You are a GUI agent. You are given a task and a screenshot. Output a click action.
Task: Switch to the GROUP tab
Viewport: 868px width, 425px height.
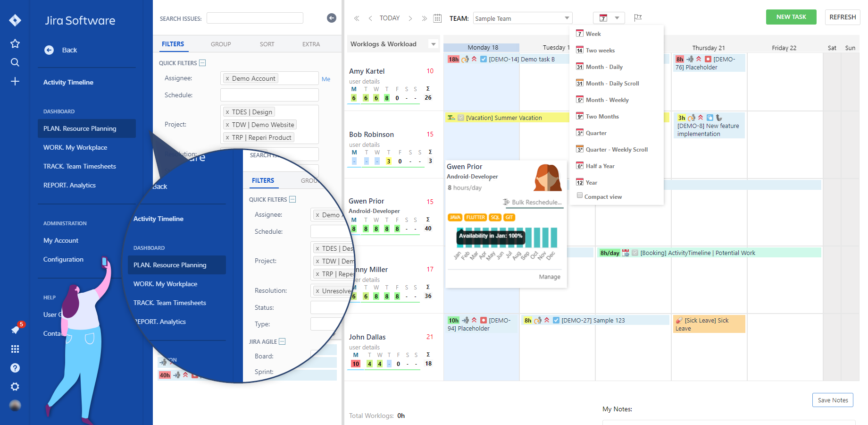point(221,44)
